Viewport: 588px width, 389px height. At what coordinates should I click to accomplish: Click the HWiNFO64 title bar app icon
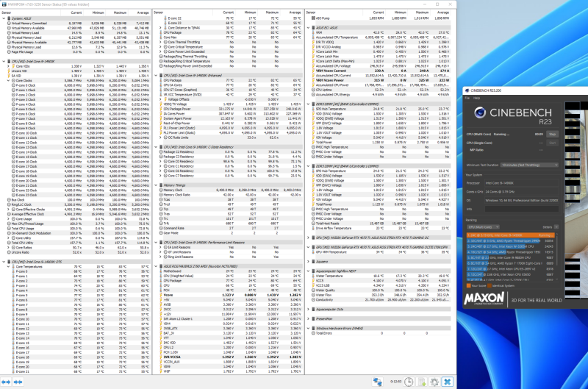tap(4, 4)
